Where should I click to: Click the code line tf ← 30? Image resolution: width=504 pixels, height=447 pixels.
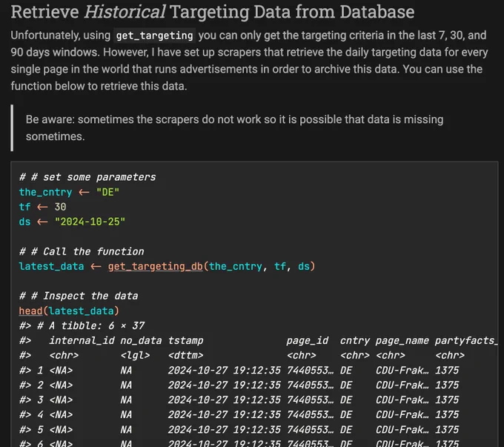[42, 207]
